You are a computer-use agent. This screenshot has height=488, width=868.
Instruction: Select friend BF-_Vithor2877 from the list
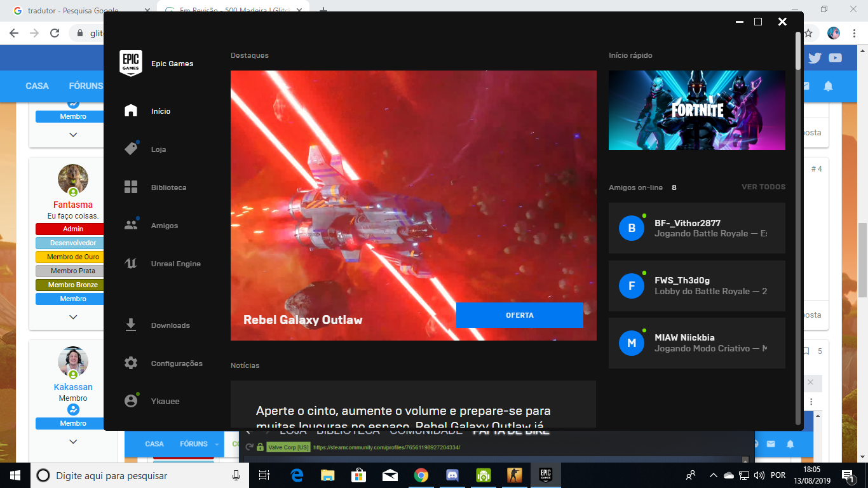696,228
